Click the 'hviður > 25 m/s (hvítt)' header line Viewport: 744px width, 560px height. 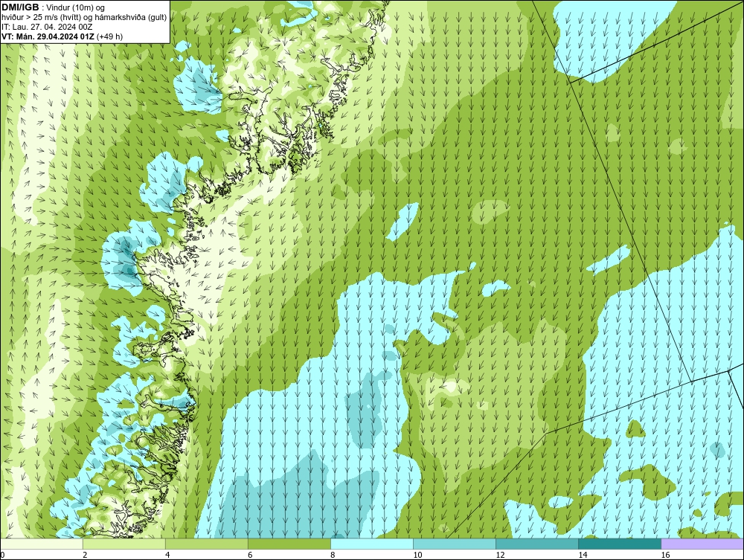85,17
